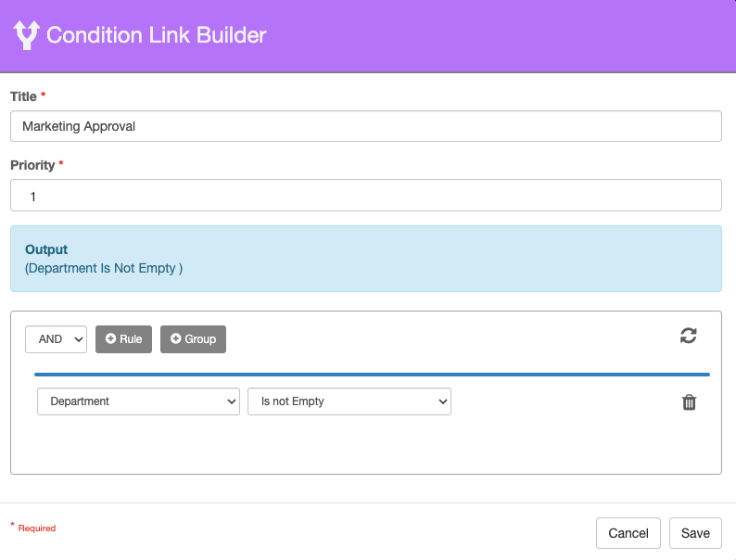Viewport: 736px width, 560px height.
Task: Add a new Group to the condition
Action: click(193, 339)
